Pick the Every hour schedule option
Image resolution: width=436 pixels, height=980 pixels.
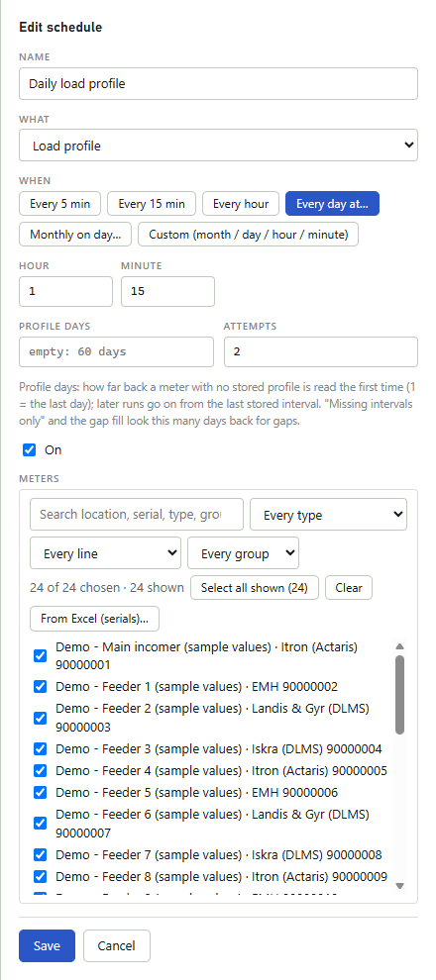pos(241,204)
